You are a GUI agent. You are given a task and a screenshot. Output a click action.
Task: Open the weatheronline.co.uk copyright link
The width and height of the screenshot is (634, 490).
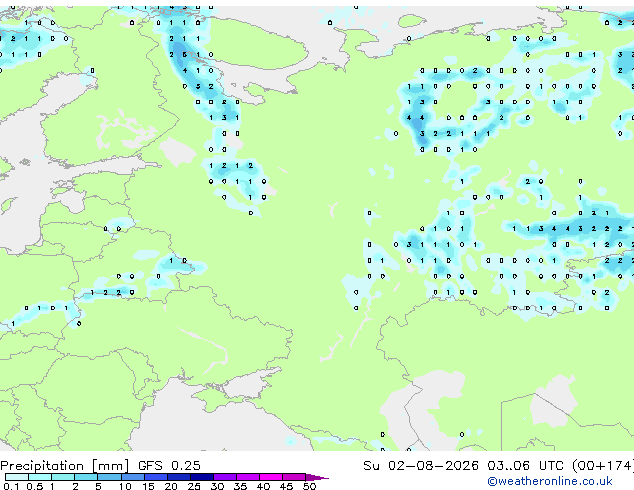[x=550, y=481]
